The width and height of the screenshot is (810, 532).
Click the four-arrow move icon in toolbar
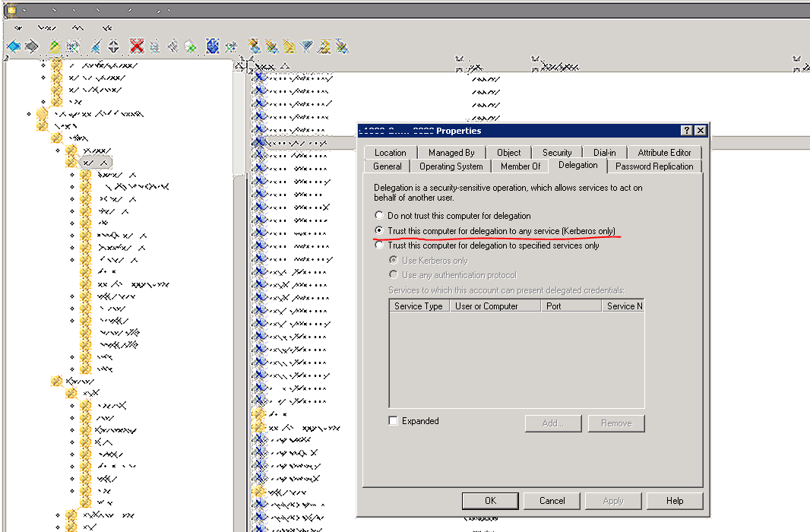tap(114, 46)
